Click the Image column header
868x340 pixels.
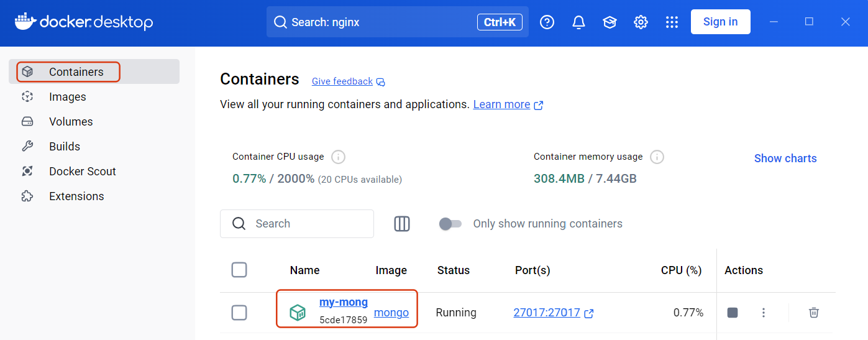tap(391, 270)
